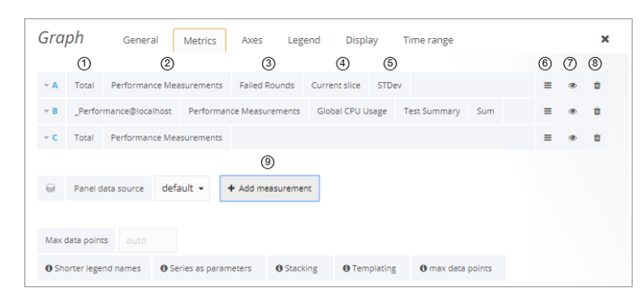The width and height of the screenshot is (644, 291).
Task: Toggle visibility of query A with the eye icon
Action: pyautogui.click(x=572, y=85)
